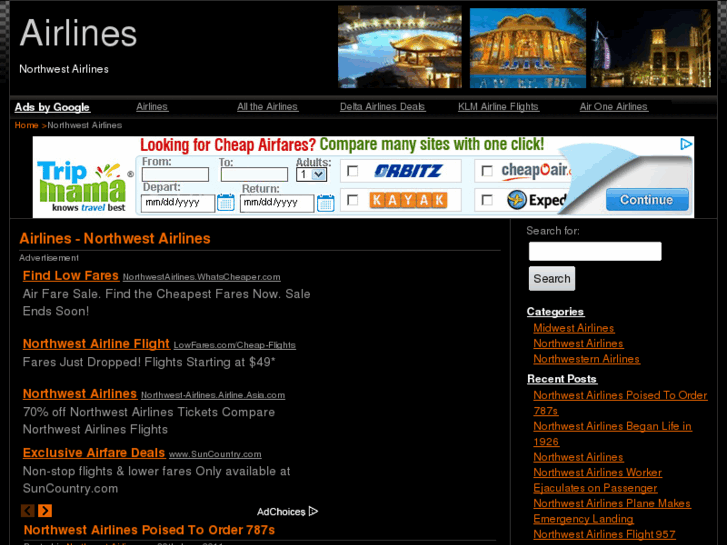Open the Northwest Airlines ad headline
Screen dimensions: 727x545
(x=80, y=394)
